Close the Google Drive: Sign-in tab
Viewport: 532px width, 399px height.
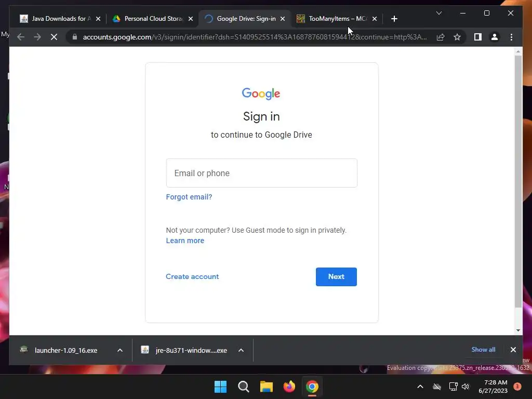[x=283, y=19]
